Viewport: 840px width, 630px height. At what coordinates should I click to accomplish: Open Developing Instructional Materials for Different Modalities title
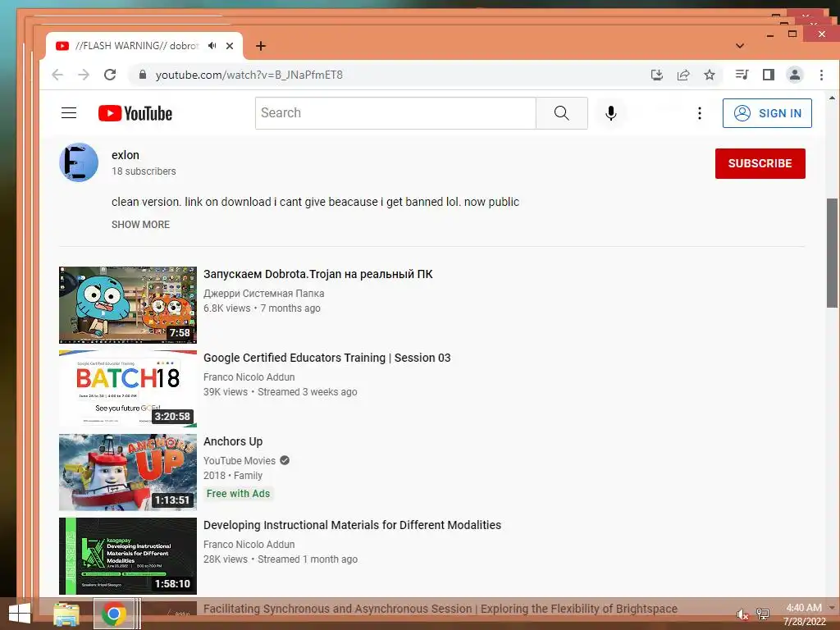(x=352, y=525)
